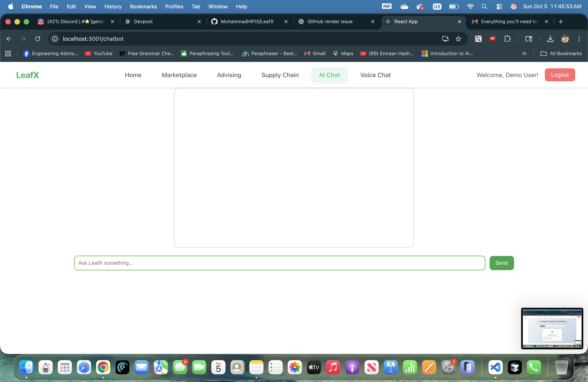Click the green Send button

(x=501, y=263)
